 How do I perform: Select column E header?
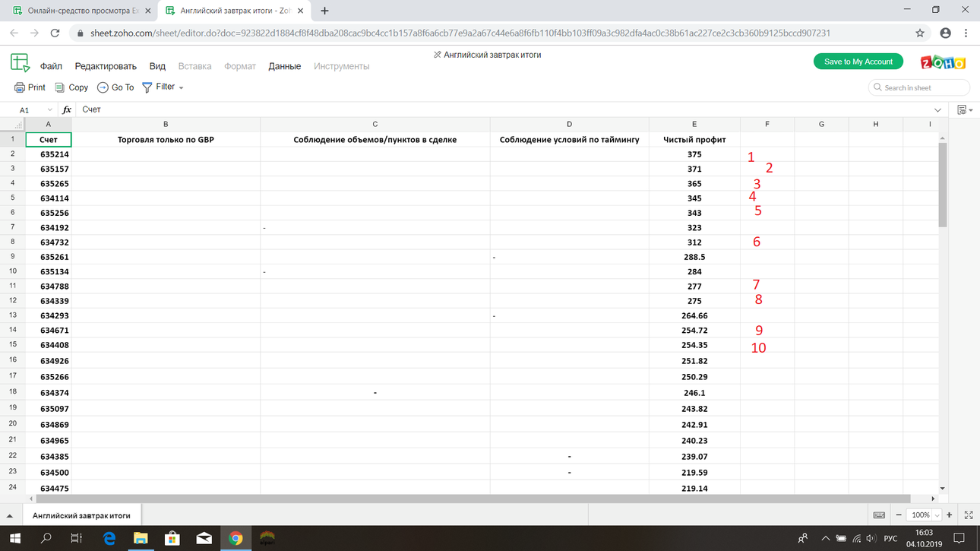[x=694, y=124]
